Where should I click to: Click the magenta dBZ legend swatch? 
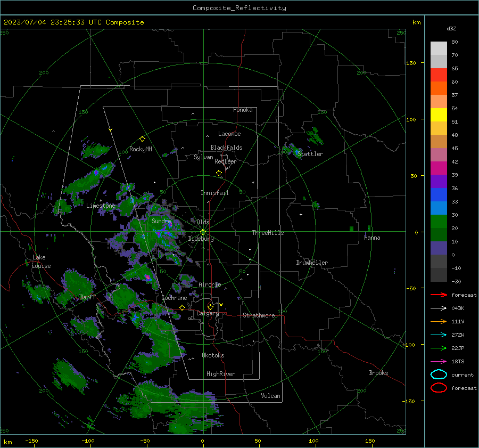439,168
